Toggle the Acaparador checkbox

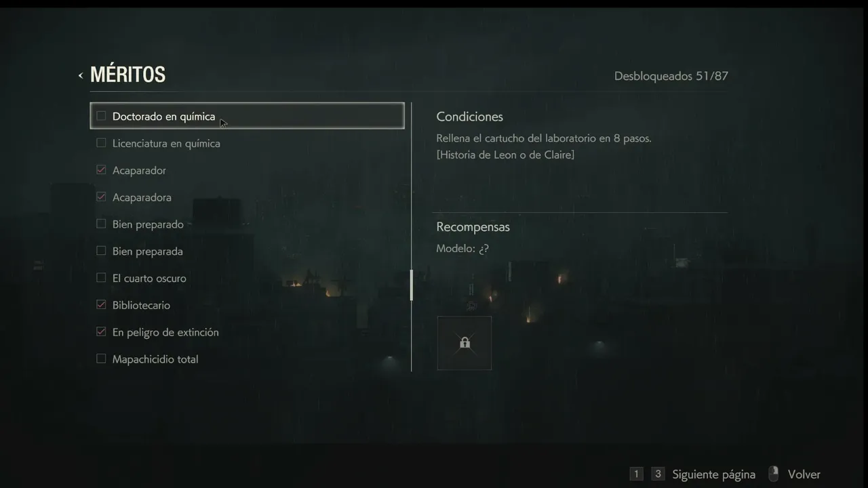coord(101,170)
